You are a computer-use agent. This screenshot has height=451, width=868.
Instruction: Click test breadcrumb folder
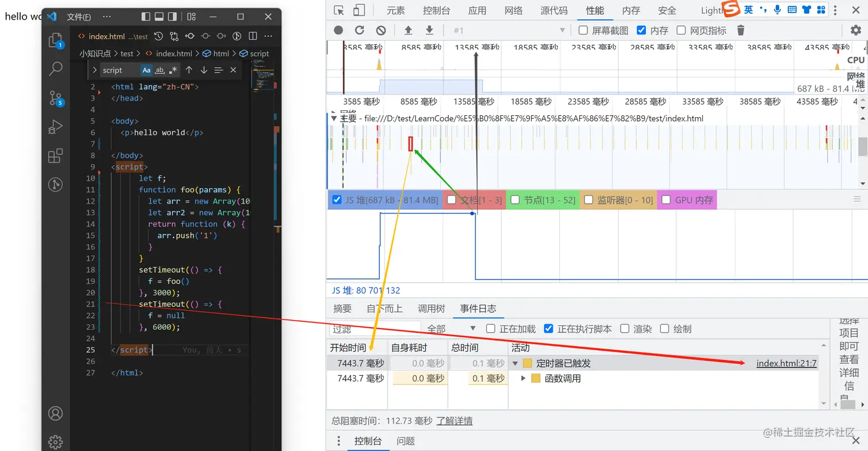(x=127, y=53)
